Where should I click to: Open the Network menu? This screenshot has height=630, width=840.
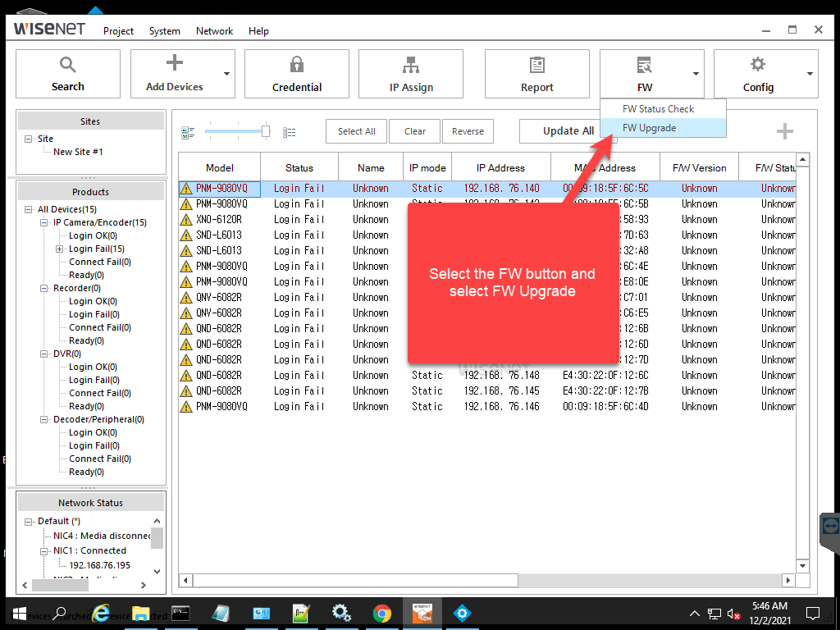pos(214,30)
